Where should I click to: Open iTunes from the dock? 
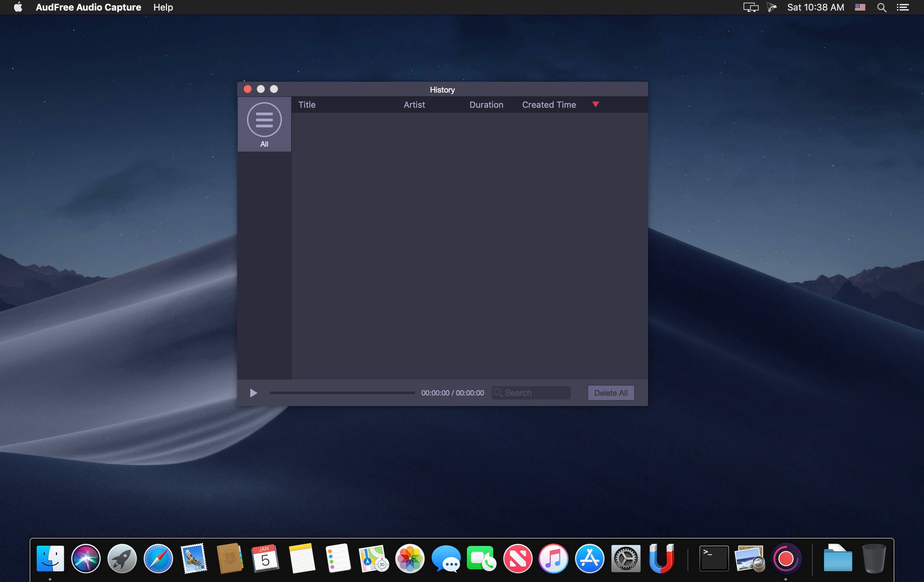coord(553,559)
